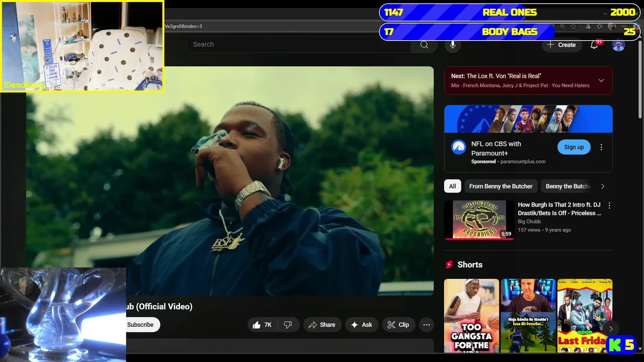Click the YouTube search magnifier button
The image size is (644, 362).
coord(424,44)
